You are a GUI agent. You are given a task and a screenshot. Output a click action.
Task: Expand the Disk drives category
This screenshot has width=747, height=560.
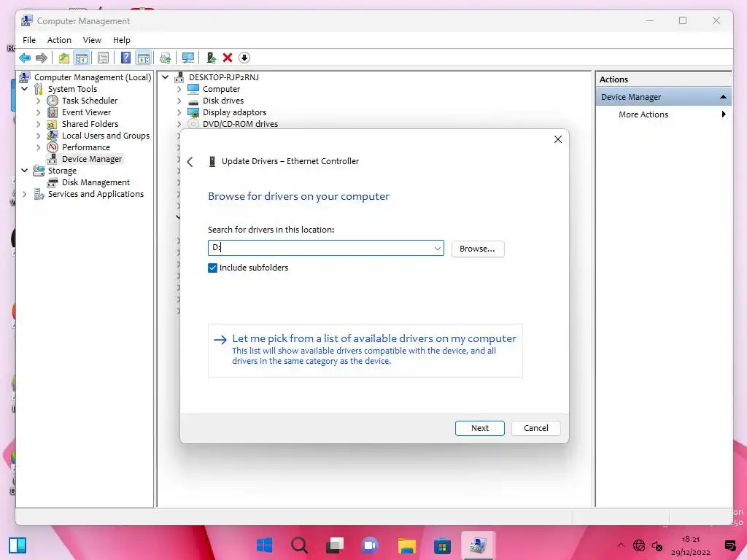(x=179, y=101)
